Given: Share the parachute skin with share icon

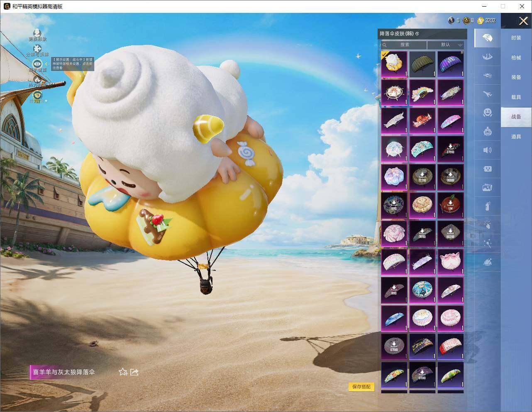Looking at the screenshot, I should pyautogui.click(x=134, y=372).
